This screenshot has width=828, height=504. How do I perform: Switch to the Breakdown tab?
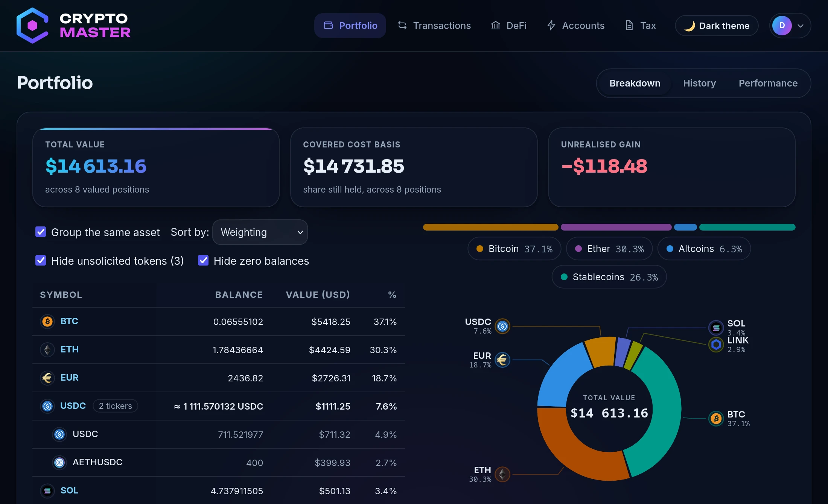(635, 83)
